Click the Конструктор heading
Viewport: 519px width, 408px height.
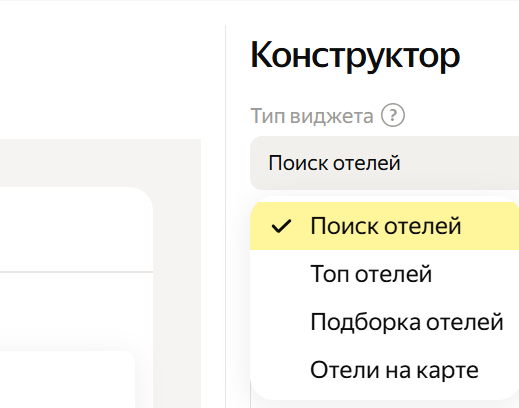coord(355,56)
